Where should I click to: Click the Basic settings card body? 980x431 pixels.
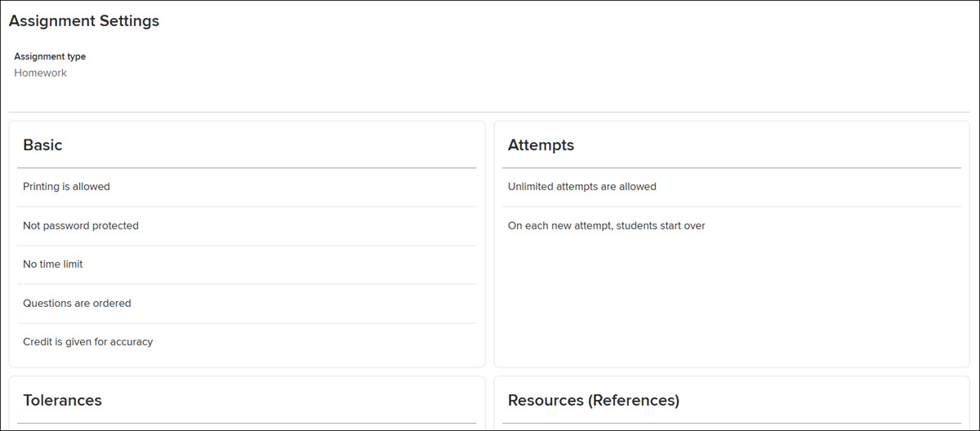247,244
